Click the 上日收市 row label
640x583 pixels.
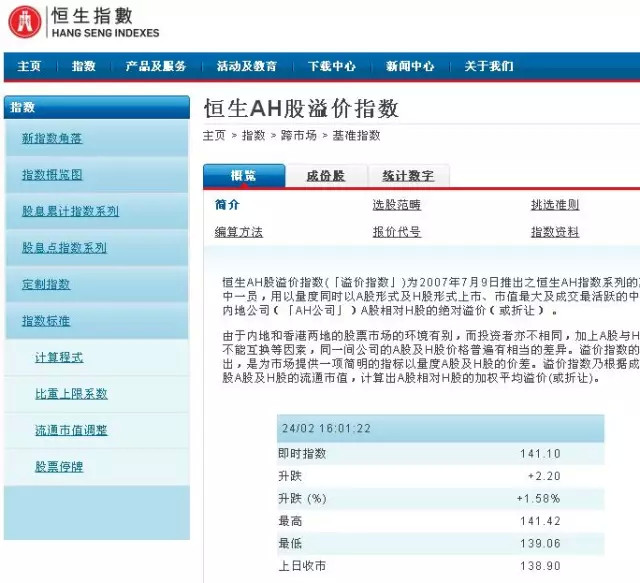[302, 566]
